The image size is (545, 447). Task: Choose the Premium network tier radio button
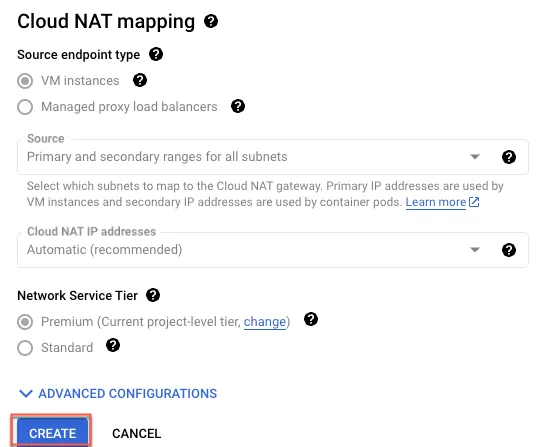tap(25, 322)
